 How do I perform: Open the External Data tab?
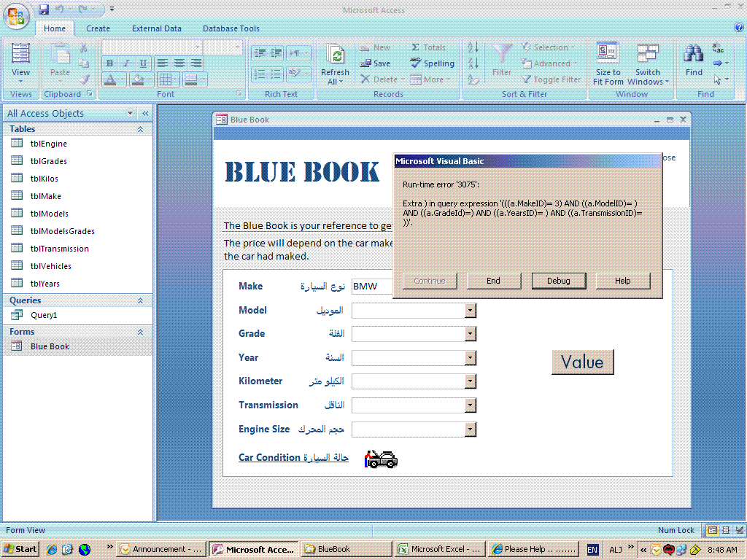(x=157, y=28)
